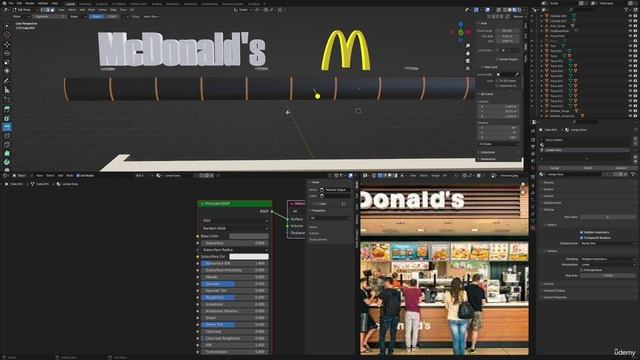
Task: Select the Loop Cut tool
Action: (7, 136)
